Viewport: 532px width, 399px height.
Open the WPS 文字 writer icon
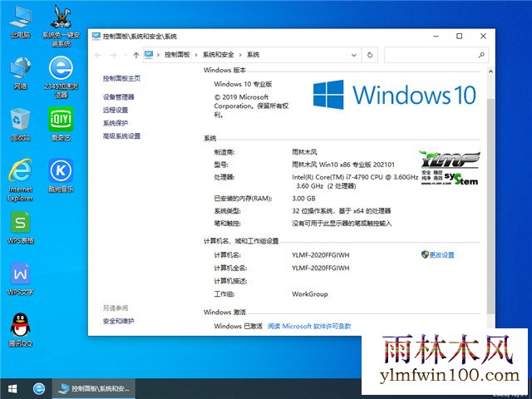20,279
